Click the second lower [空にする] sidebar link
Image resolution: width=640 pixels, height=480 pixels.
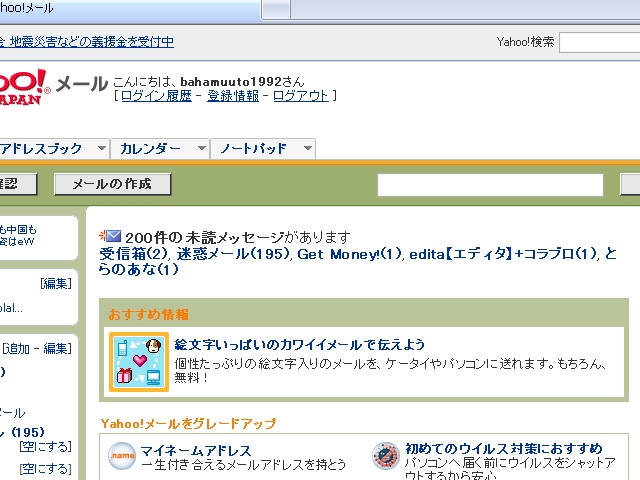(x=46, y=469)
